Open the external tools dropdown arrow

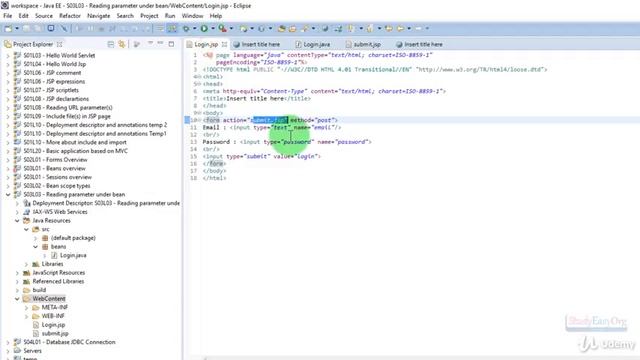[231, 29]
